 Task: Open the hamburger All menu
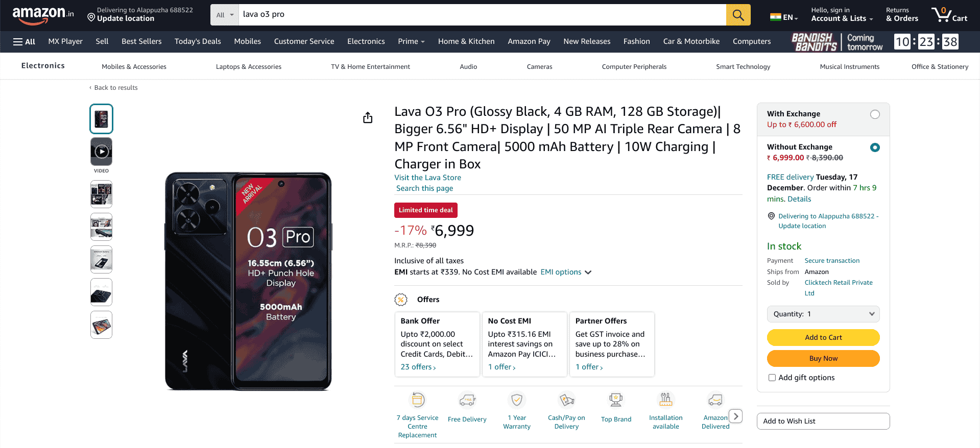click(23, 41)
